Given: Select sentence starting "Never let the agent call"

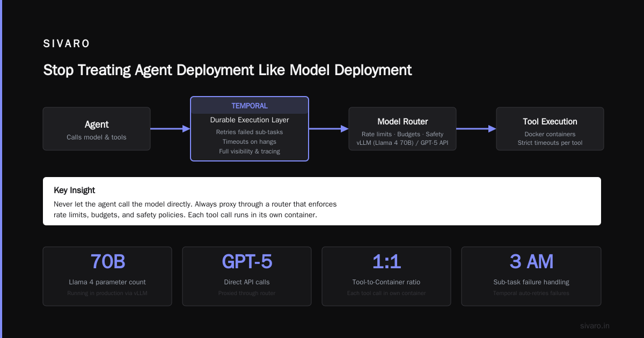Looking at the screenshot, I should 195,204.
